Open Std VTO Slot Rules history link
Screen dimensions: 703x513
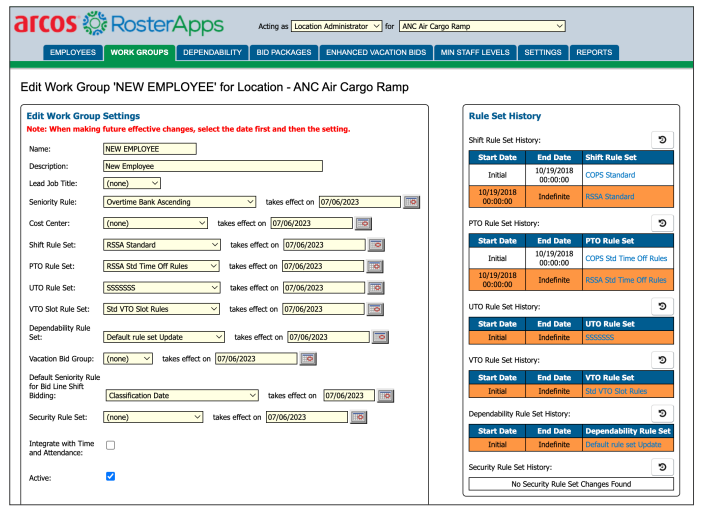(x=616, y=391)
